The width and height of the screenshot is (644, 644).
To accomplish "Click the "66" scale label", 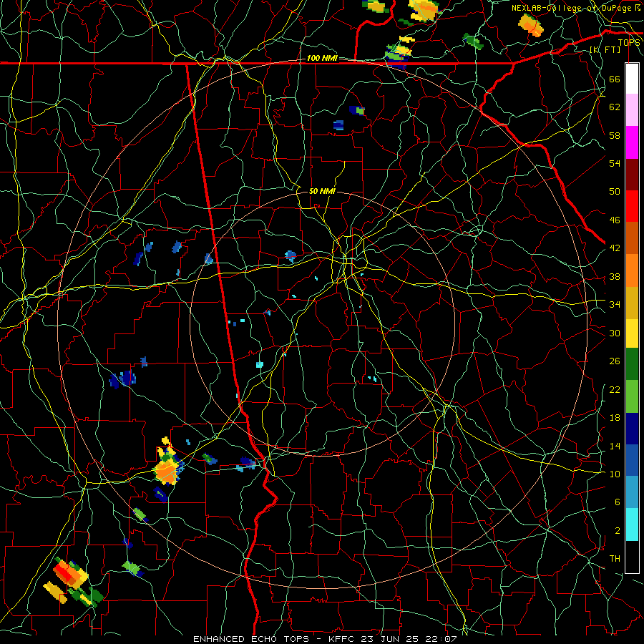I will pos(615,79).
